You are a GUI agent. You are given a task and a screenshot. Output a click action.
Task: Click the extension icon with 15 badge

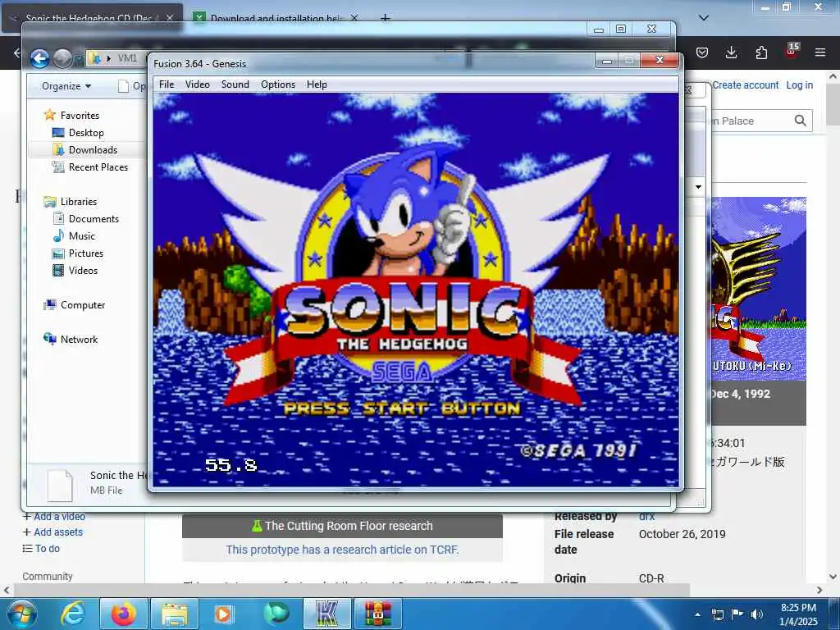(x=792, y=52)
